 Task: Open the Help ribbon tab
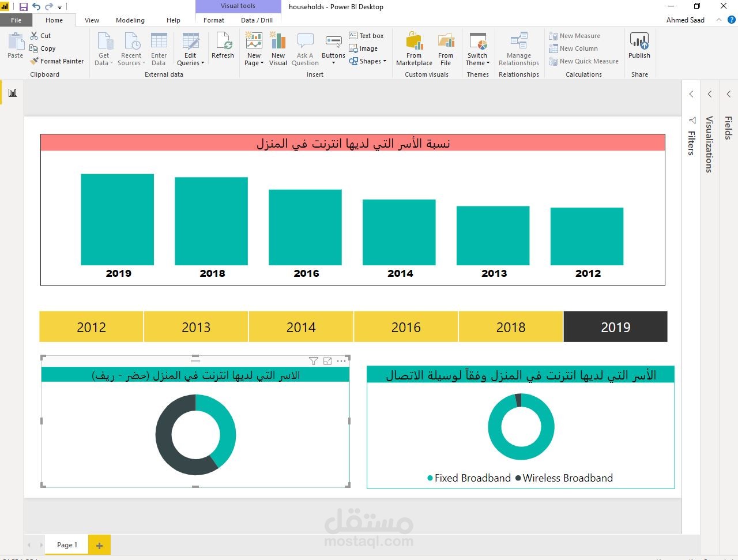pos(173,20)
